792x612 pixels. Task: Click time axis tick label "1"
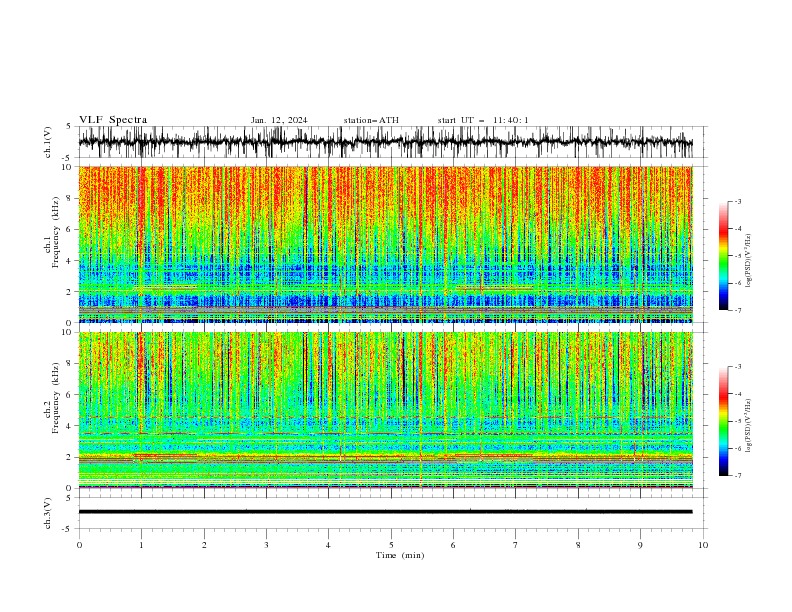click(x=141, y=545)
